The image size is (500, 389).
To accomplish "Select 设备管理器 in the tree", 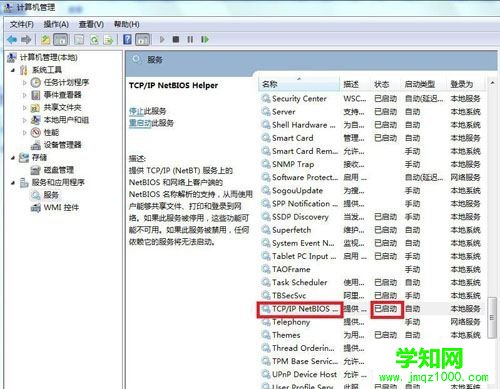I will pos(62,145).
